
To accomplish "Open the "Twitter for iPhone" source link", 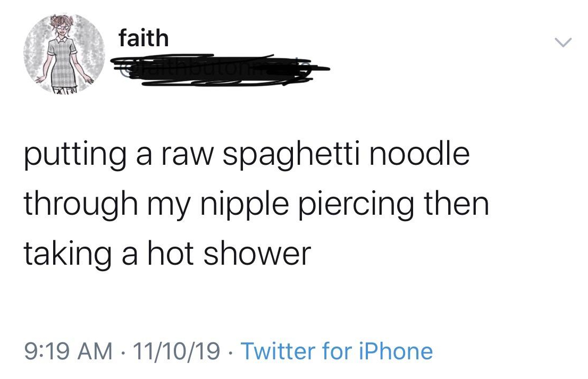I will coord(337,351).
